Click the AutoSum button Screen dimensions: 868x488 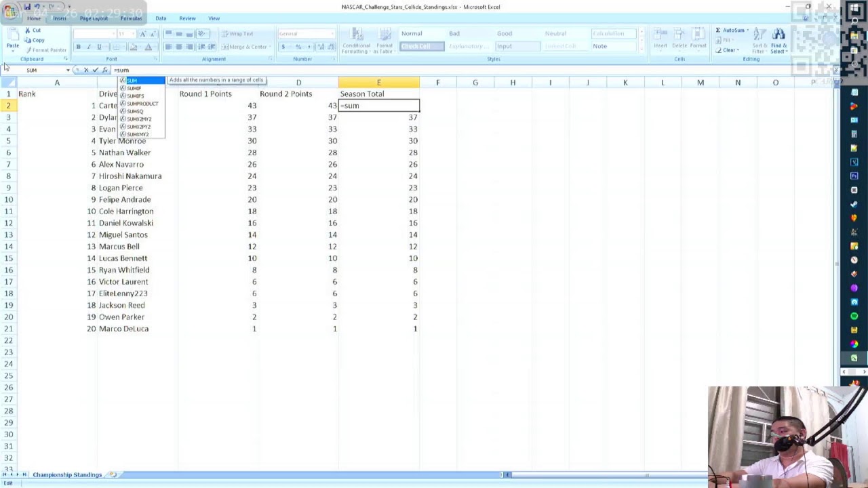click(732, 30)
